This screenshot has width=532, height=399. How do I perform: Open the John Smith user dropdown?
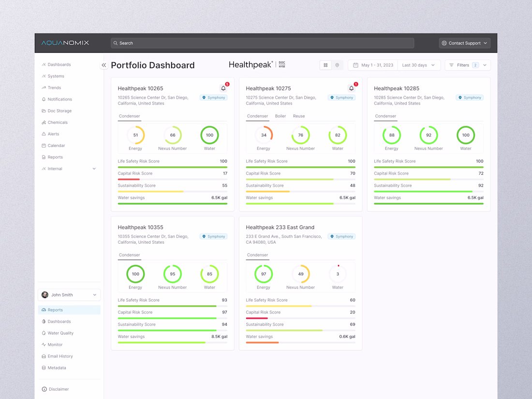pos(69,295)
